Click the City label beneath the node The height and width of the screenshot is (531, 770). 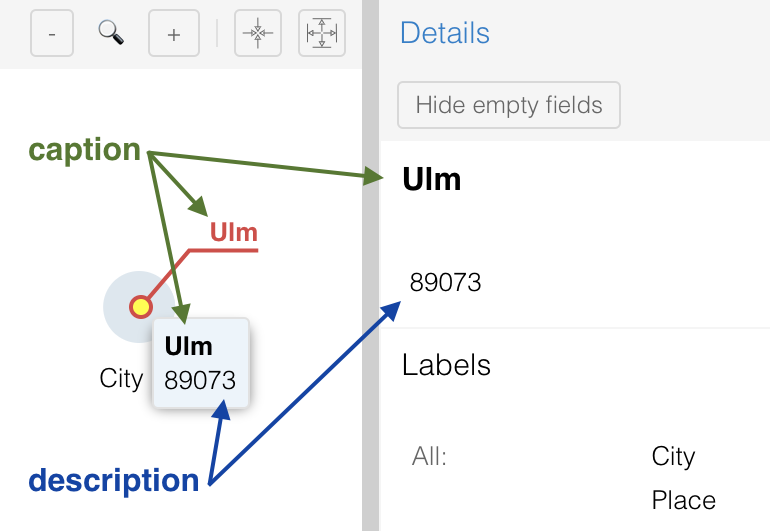[121, 378]
